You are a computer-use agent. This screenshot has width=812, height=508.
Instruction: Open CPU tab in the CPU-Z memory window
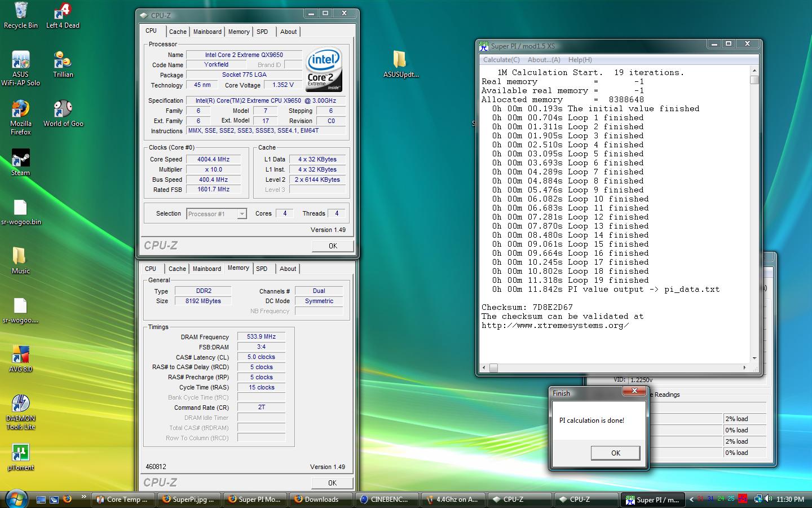(151, 269)
